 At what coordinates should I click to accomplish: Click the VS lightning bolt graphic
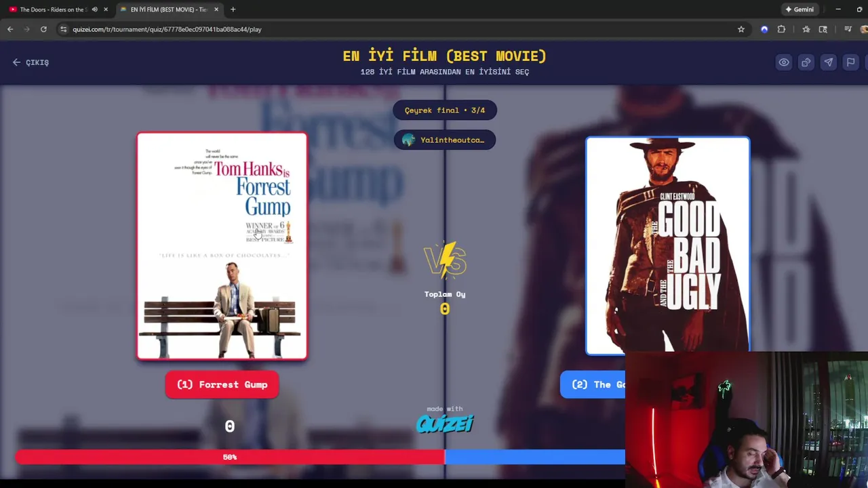tap(445, 260)
